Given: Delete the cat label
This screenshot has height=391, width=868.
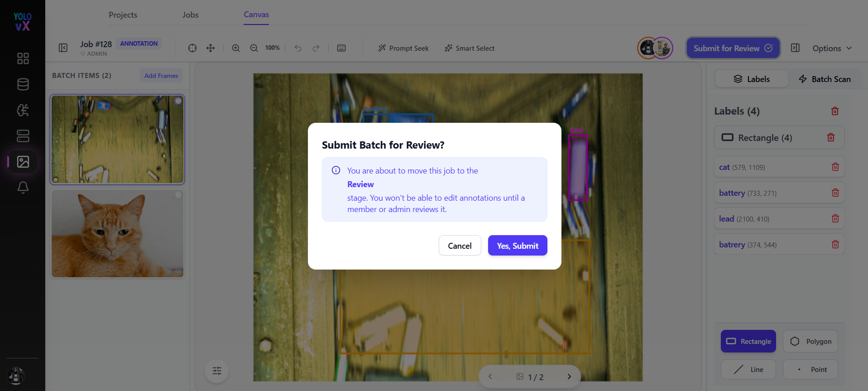Looking at the screenshot, I should tap(835, 167).
